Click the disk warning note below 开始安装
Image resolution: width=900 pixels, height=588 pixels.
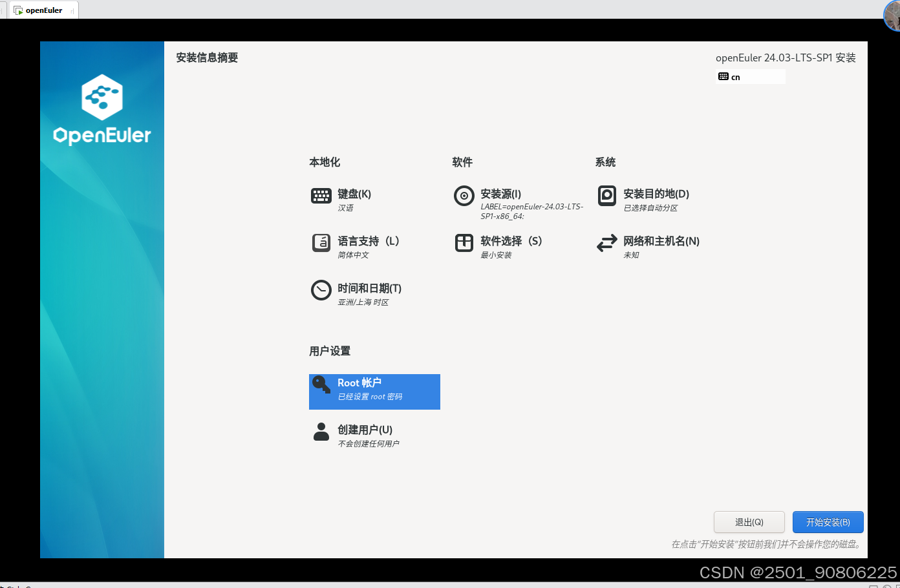coord(767,544)
